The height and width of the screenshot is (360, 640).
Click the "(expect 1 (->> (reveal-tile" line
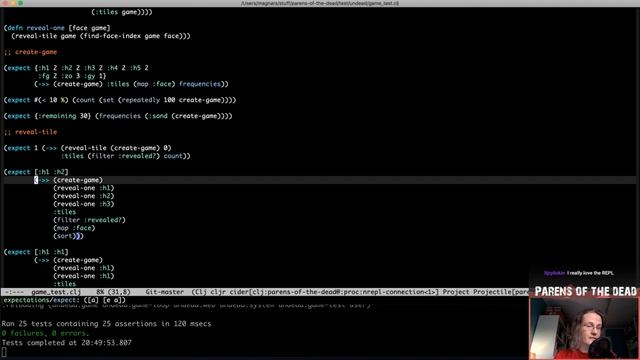(88, 148)
